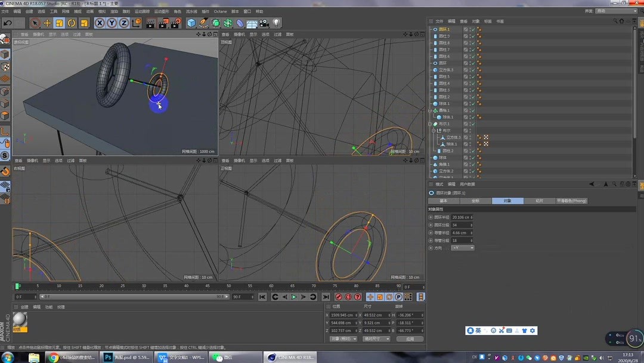Open the 渲染 menu in menu bar

114,11
